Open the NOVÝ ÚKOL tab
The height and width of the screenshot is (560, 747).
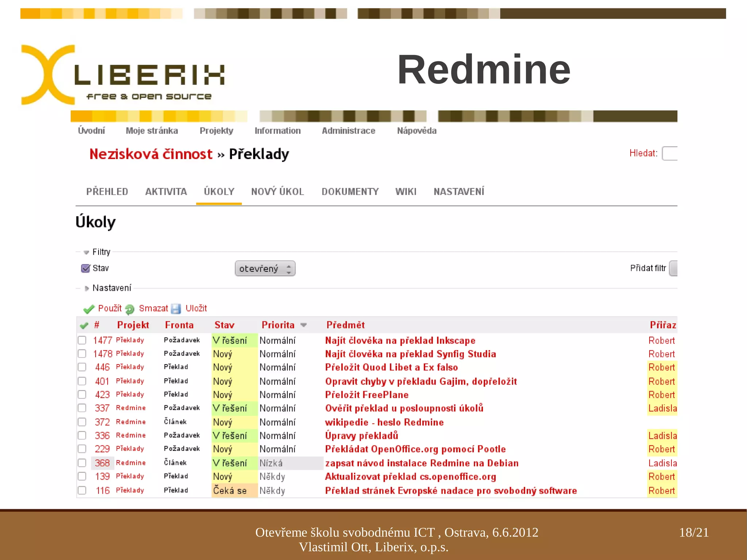278,192
